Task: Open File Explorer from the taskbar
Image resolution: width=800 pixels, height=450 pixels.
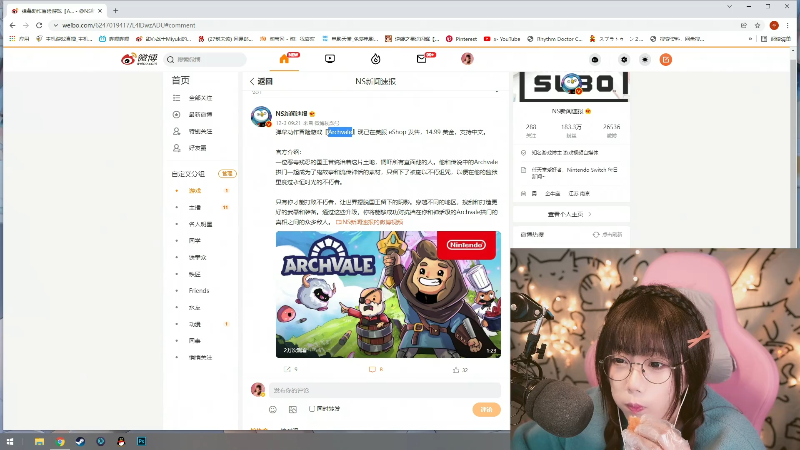Action: [x=39, y=441]
